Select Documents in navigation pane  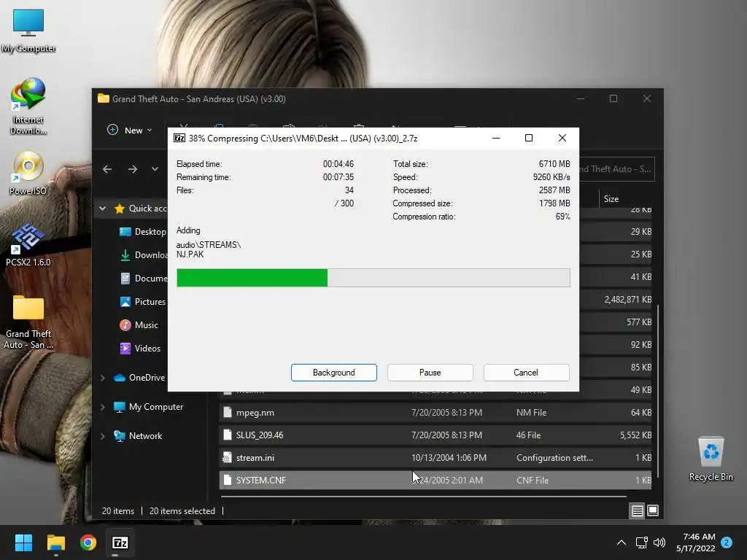[143, 278]
